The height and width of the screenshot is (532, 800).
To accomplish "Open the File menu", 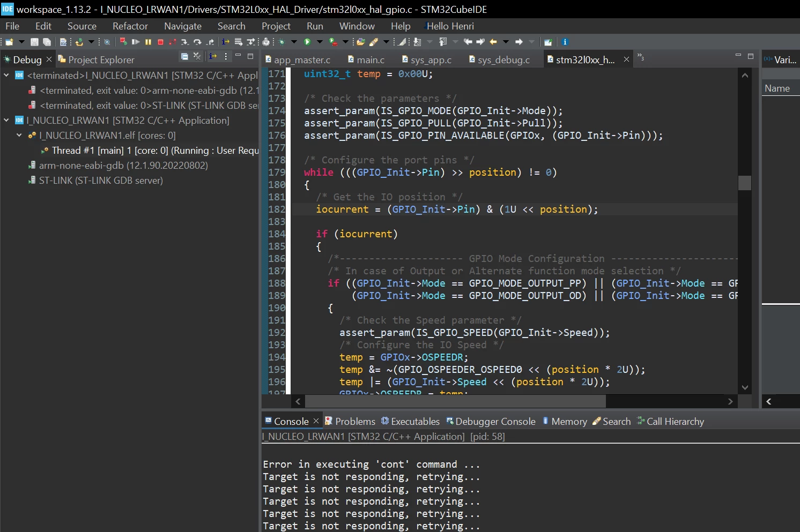I will click(x=12, y=26).
